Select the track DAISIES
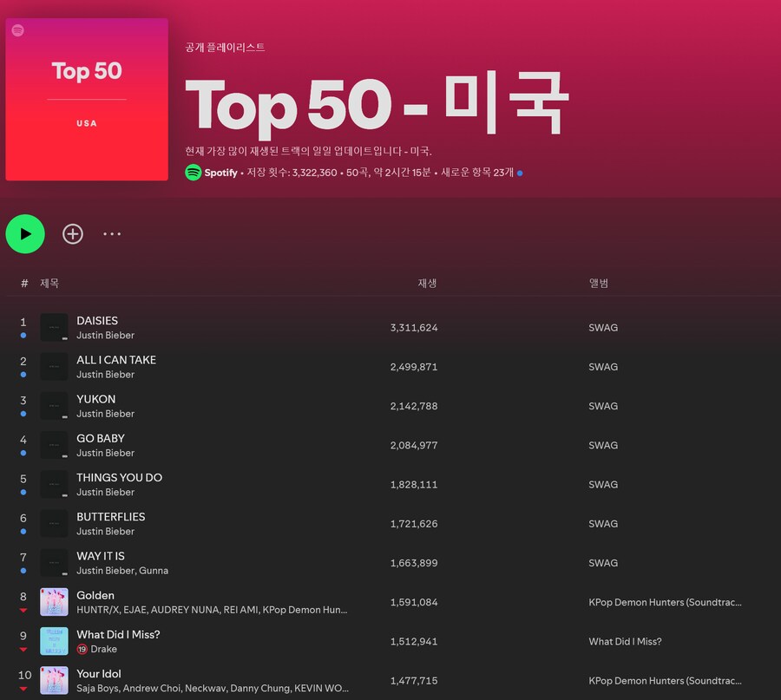 click(x=97, y=320)
